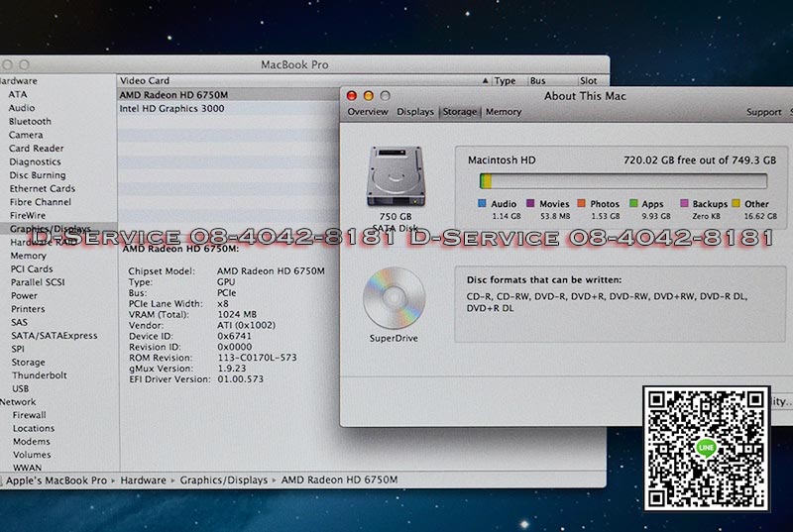793x532 pixels.
Task: Select Memory in the System Information sidebar
Action: point(29,256)
